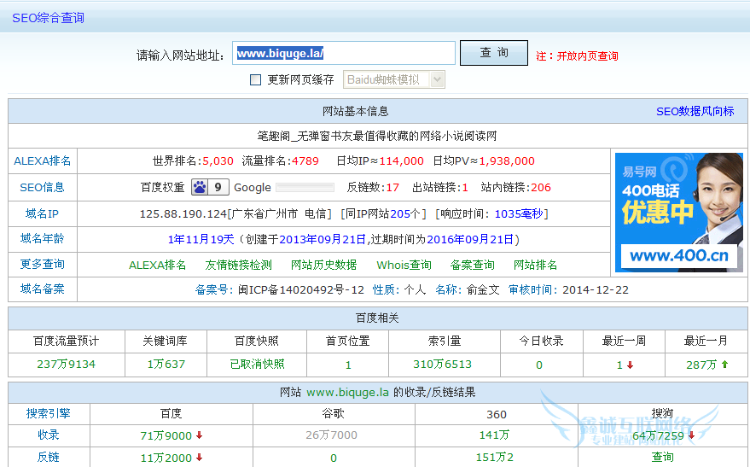Viewport: 750px width, 467px height.
Task: Click the 搜索引擎 column header
Action: click(48, 413)
